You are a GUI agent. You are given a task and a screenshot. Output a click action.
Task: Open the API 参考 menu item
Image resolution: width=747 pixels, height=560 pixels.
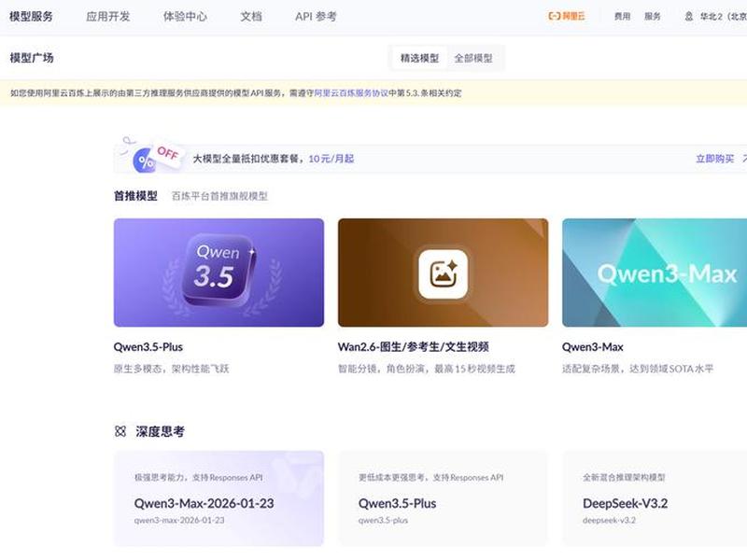pos(316,16)
